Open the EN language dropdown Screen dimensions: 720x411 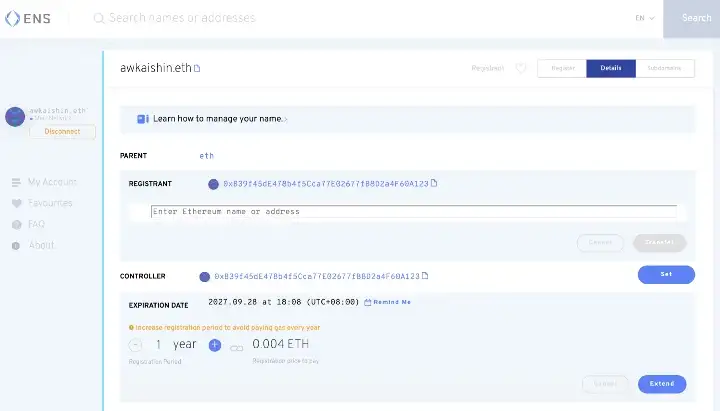click(644, 18)
